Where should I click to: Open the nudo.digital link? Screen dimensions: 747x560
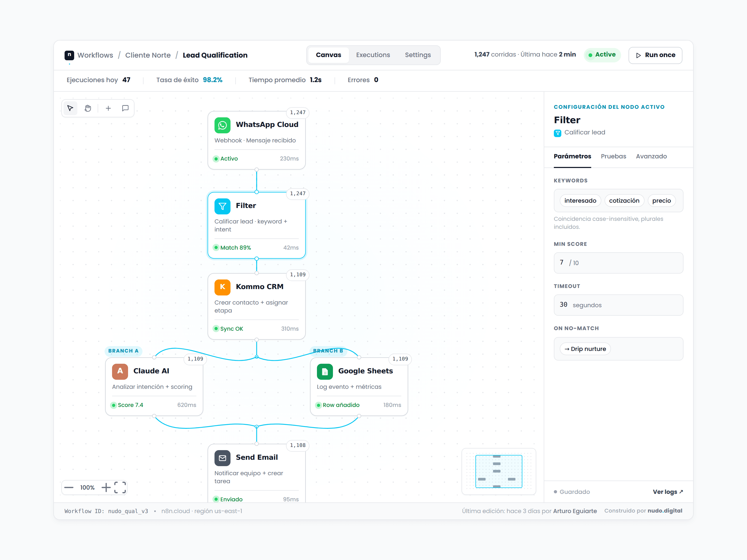tap(665, 511)
